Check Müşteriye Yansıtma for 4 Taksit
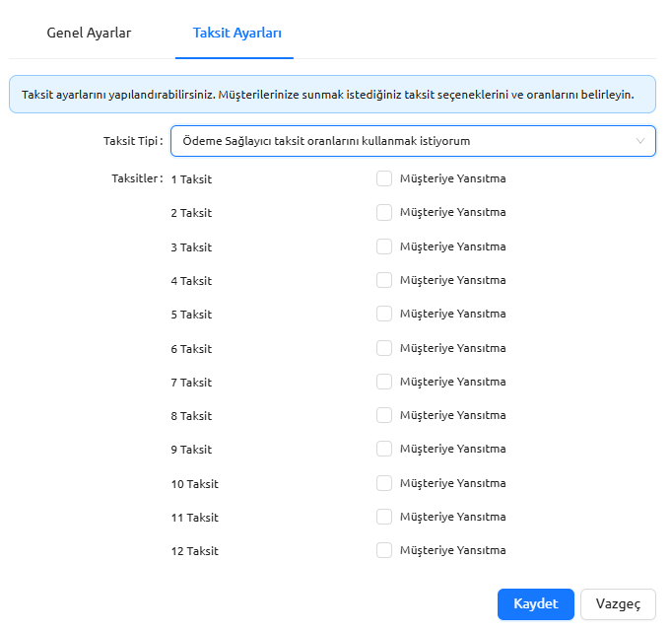 coord(384,280)
